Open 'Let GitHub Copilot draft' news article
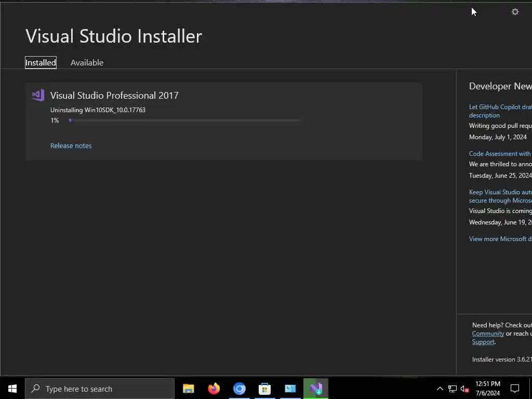This screenshot has width=532, height=399. pos(500,111)
